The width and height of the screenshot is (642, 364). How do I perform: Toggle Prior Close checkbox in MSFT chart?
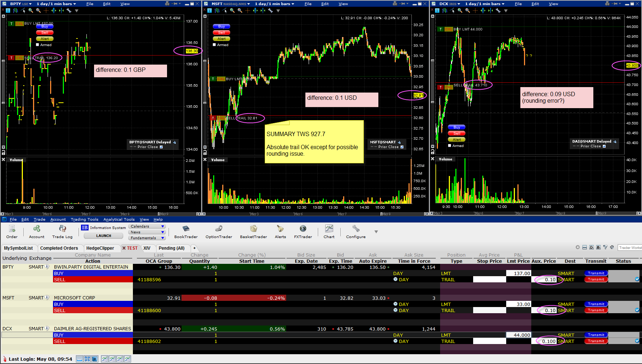(402, 147)
